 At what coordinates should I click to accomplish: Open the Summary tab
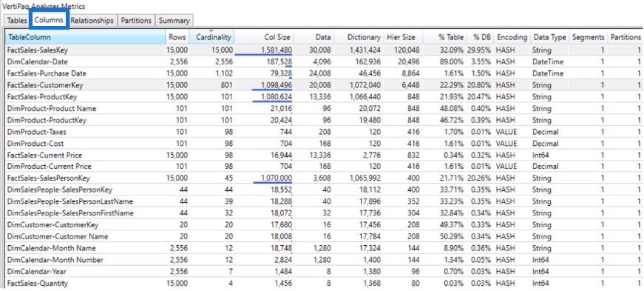(x=174, y=21)
